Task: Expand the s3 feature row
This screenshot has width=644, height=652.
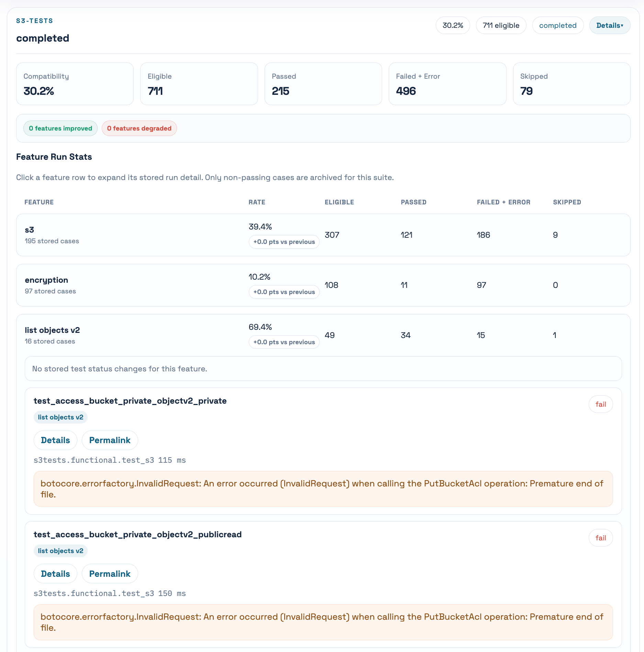Action: click(323, 235)
